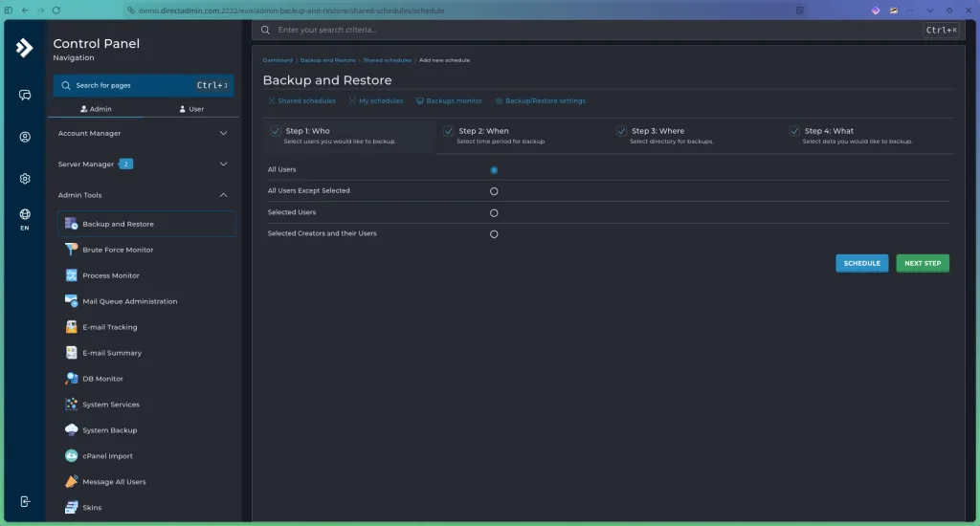Focus the top search criteria field
The width and height of the screenshot is (980, 526).
coord(606,30)
